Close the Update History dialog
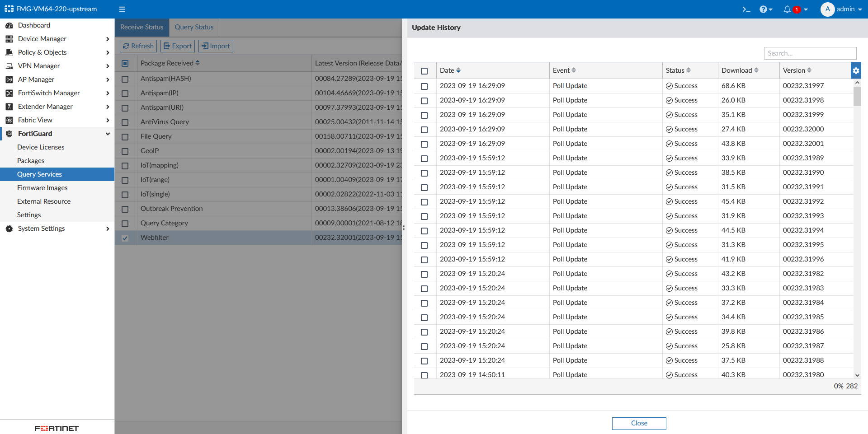Image resolution: width=868 pixels, height=434 pixels. point(639,423)
